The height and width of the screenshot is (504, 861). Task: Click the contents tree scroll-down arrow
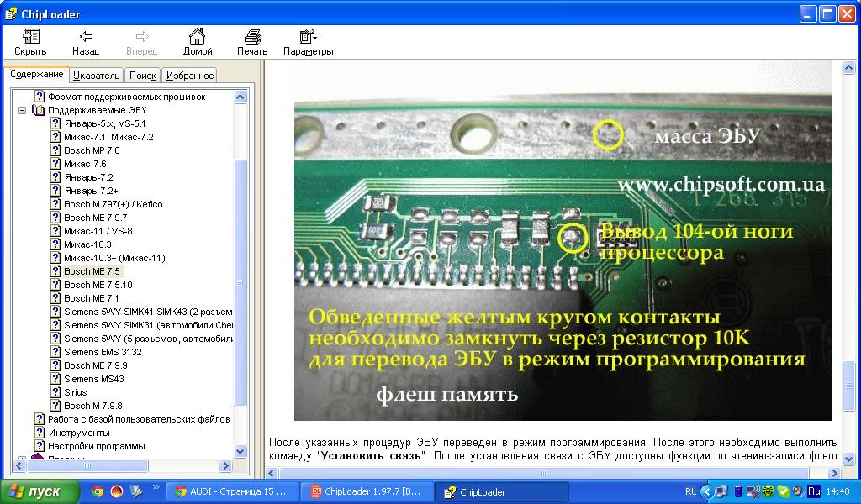(x=240, y=452)
